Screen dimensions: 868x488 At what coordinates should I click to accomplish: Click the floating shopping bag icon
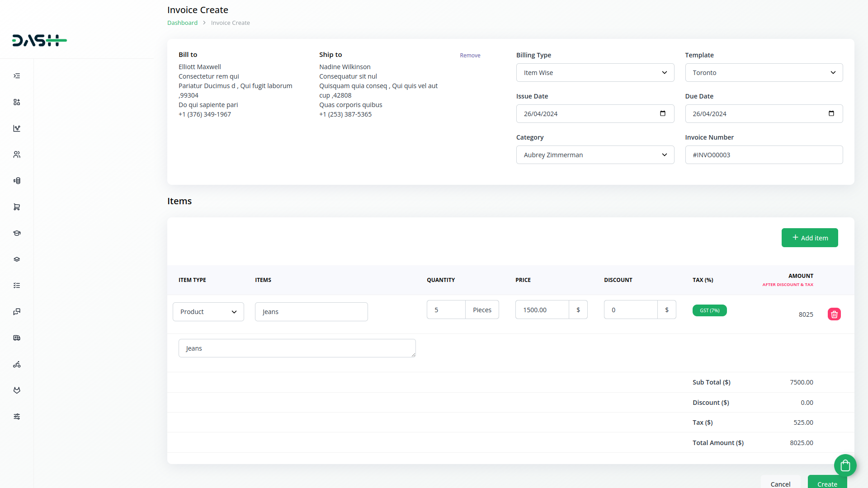(x=845, y=465)
